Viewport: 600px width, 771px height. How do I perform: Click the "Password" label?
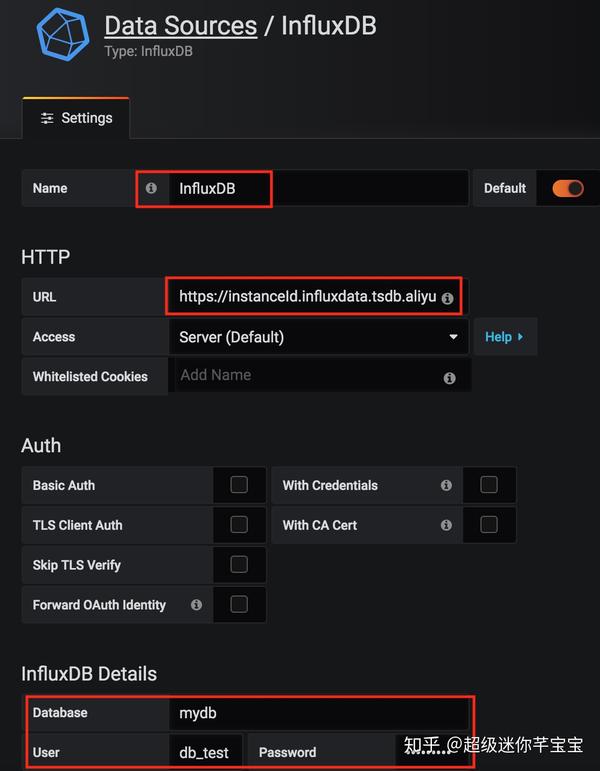(288, 752)
